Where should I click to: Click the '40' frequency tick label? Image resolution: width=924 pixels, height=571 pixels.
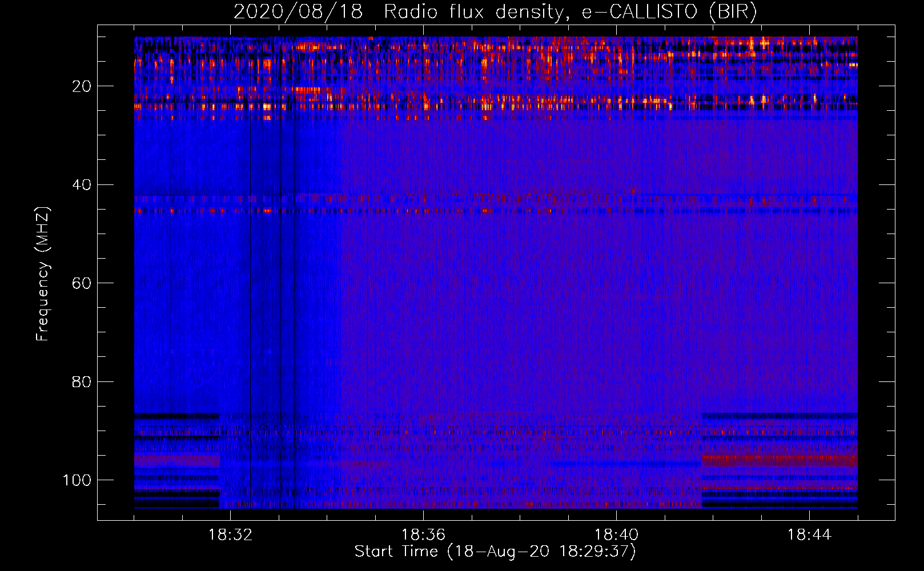[82, 185]
